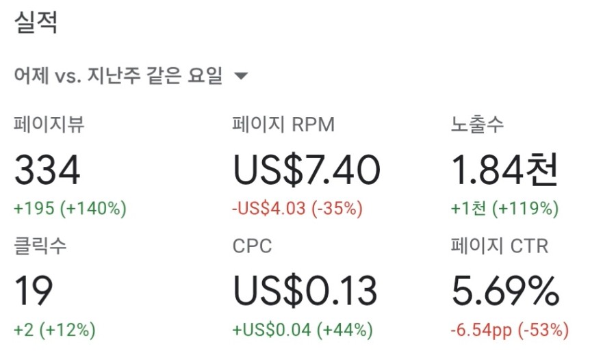
Task: Click the +1천 (+119%) change figure
Action: point(504,208)
